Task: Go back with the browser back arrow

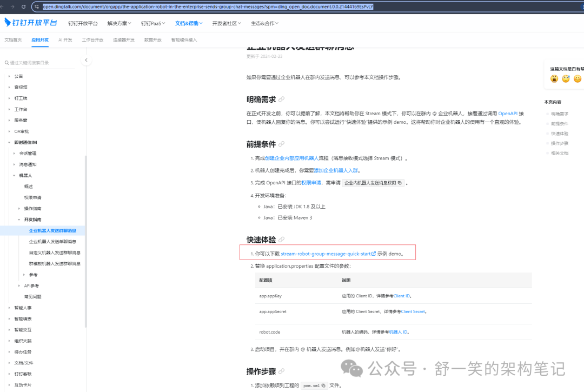Action: click(2, 6)
